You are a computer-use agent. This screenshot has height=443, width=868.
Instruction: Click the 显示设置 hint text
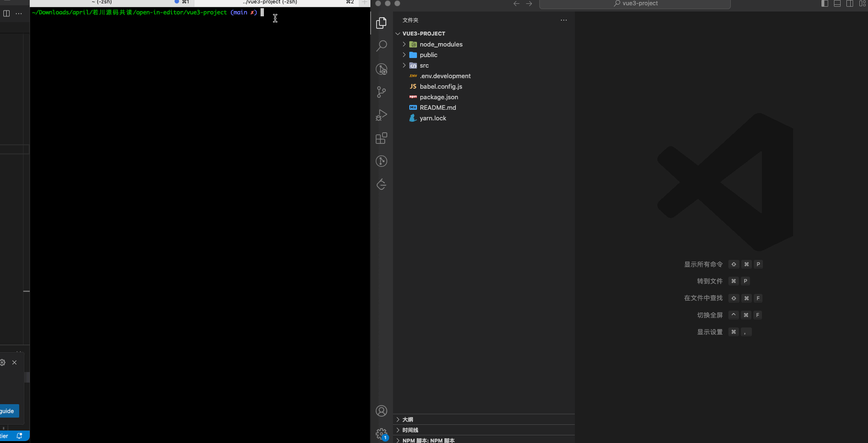click(710, 332)
